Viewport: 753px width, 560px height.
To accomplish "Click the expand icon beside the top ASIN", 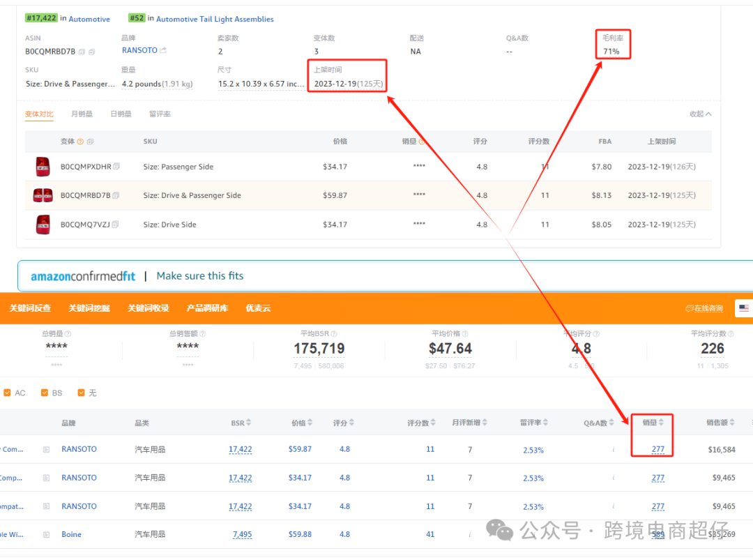I will 92,52.
